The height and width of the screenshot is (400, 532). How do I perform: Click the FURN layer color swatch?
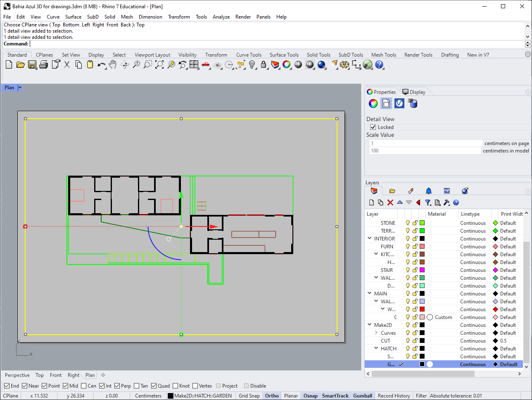pos(422,247)
